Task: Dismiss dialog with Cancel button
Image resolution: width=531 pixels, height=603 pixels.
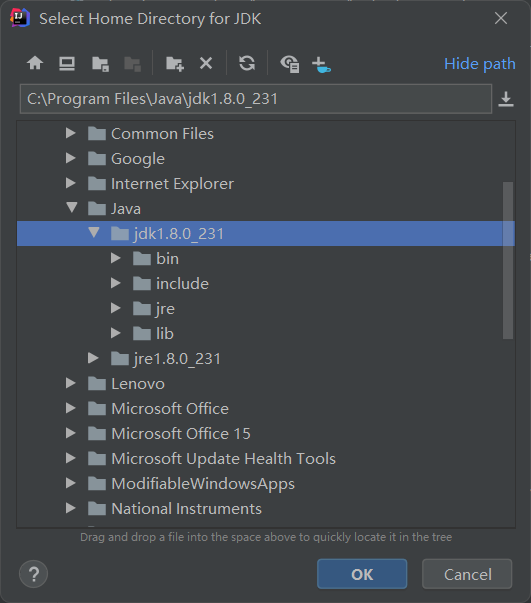Action: 467,574
